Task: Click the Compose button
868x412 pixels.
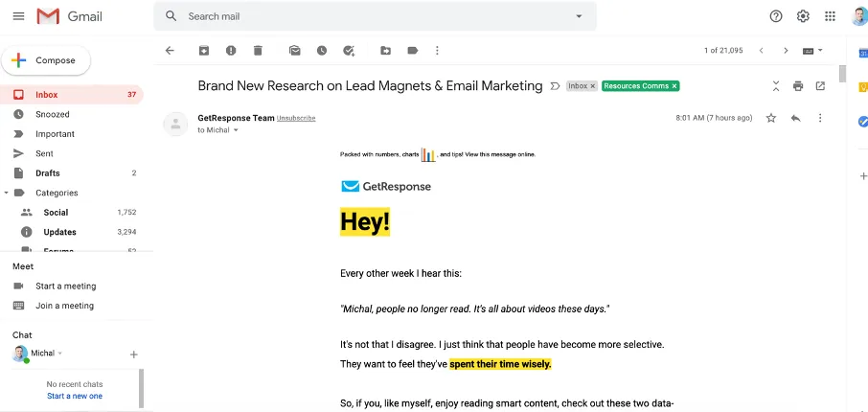Action: click(x=46, y=60)
